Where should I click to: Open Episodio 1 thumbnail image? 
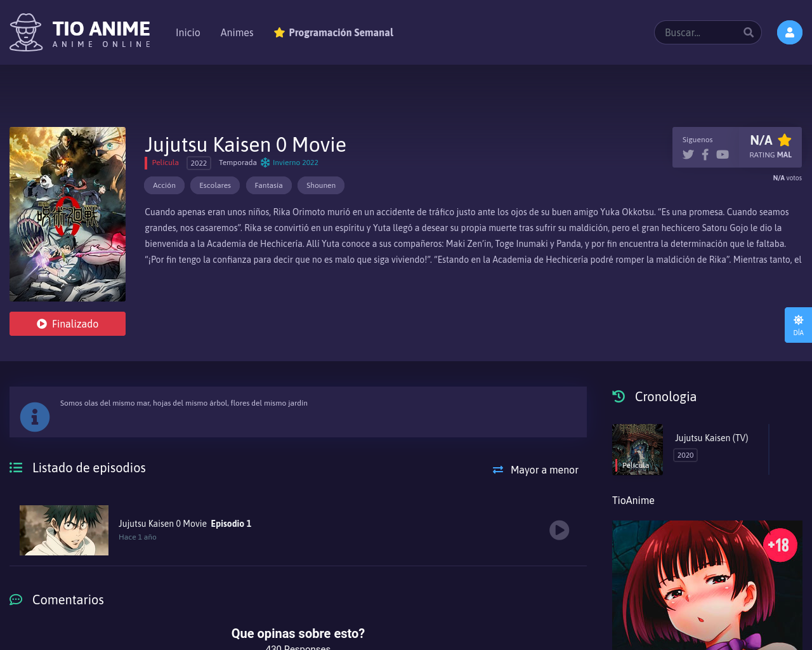pyautogui.click(x=64, y=530)
